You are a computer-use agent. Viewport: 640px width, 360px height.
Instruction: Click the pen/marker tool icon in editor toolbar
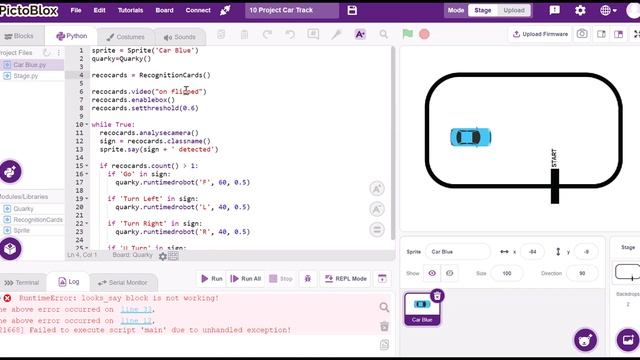click(336, 34)
